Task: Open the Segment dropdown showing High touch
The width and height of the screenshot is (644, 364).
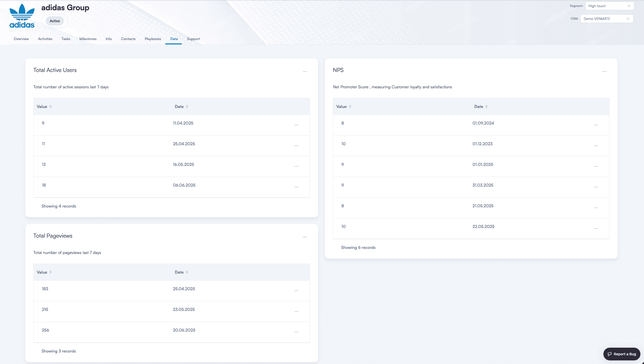Action: pos(609,6)
